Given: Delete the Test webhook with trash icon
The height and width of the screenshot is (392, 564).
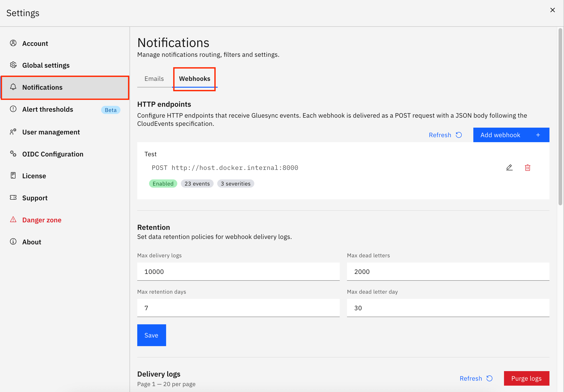Looking at the screenshot, I should tap(527, 168).
